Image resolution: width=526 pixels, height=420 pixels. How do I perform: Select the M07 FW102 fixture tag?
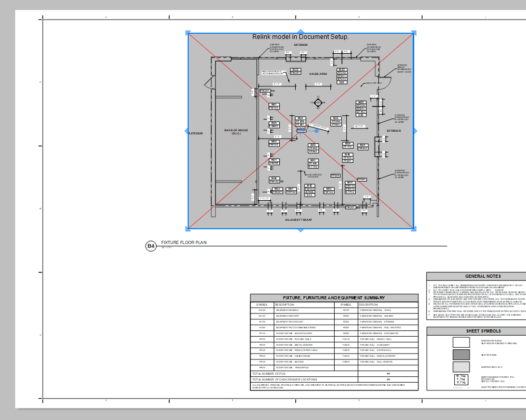[x=291, y=191]
